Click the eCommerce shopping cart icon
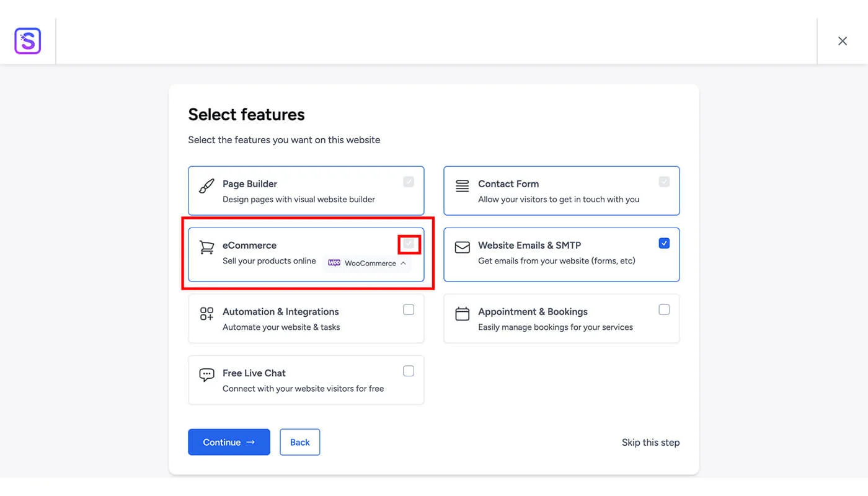 click(206, 247)
